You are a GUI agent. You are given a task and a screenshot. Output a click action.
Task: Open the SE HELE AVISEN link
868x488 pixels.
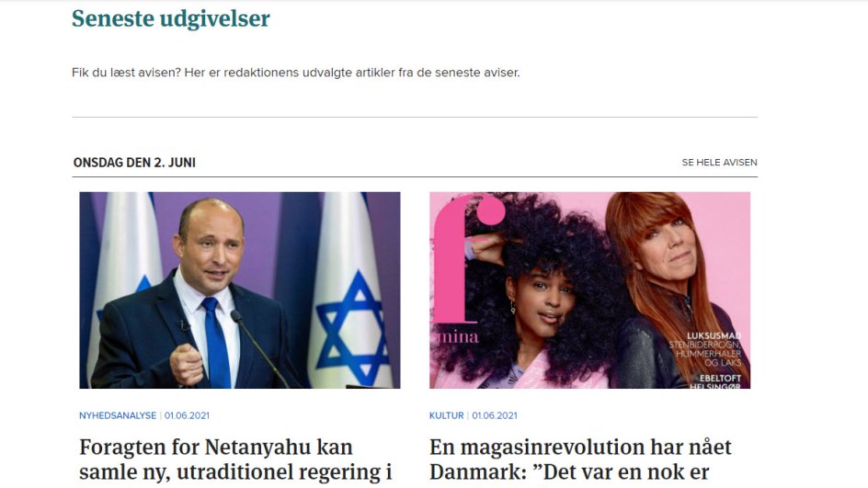tap(719, 162)
